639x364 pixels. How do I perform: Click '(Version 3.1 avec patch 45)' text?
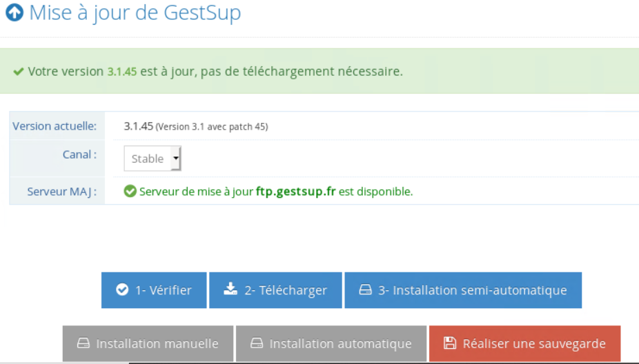pos(212,127)
